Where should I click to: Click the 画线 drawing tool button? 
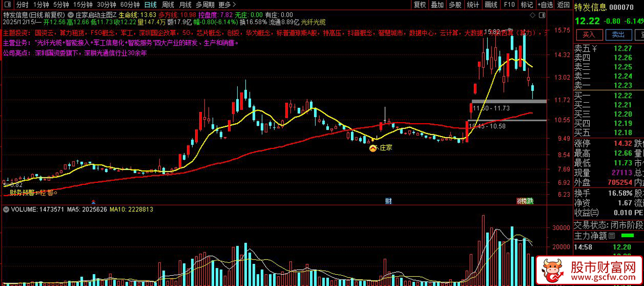tap(491, 5)
